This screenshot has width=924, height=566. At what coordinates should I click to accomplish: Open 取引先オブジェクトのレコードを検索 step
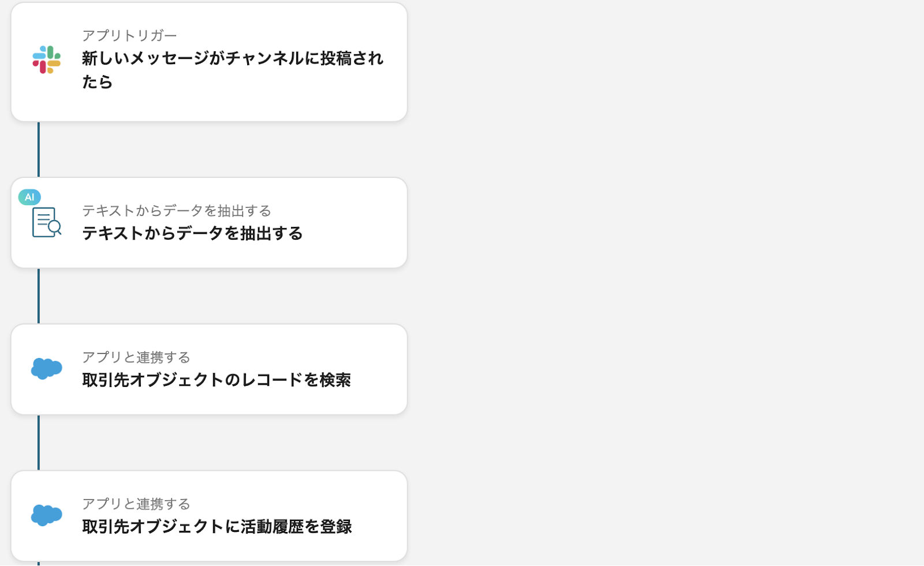[x=217, y=380]
